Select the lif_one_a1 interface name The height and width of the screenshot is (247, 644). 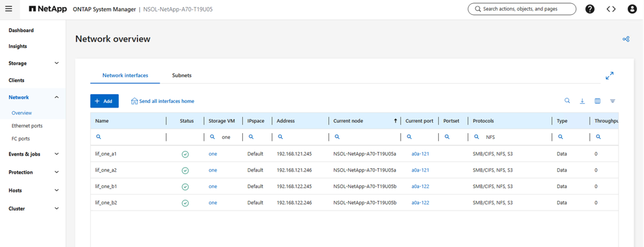pyautogui.click(x=106, y=154)
